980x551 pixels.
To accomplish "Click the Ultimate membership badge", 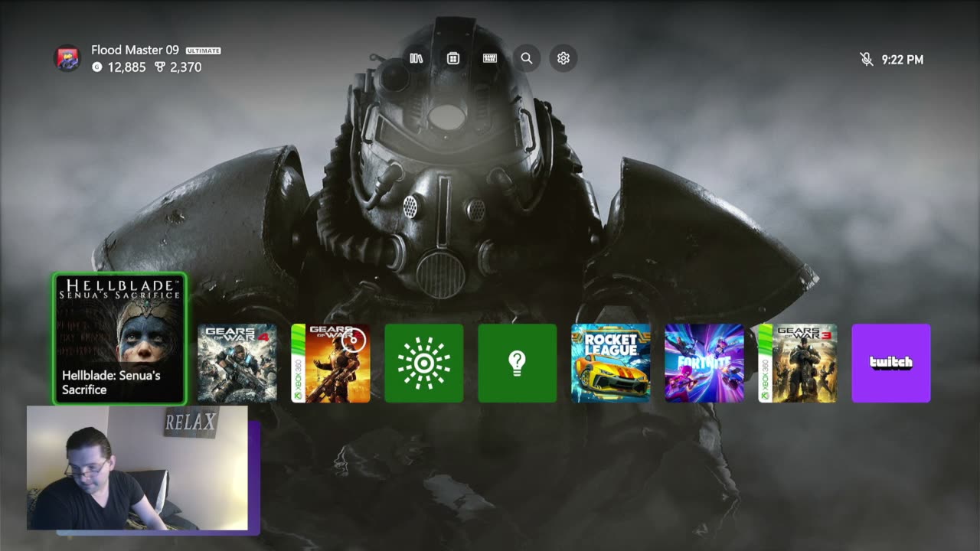I will pos(203,51).
